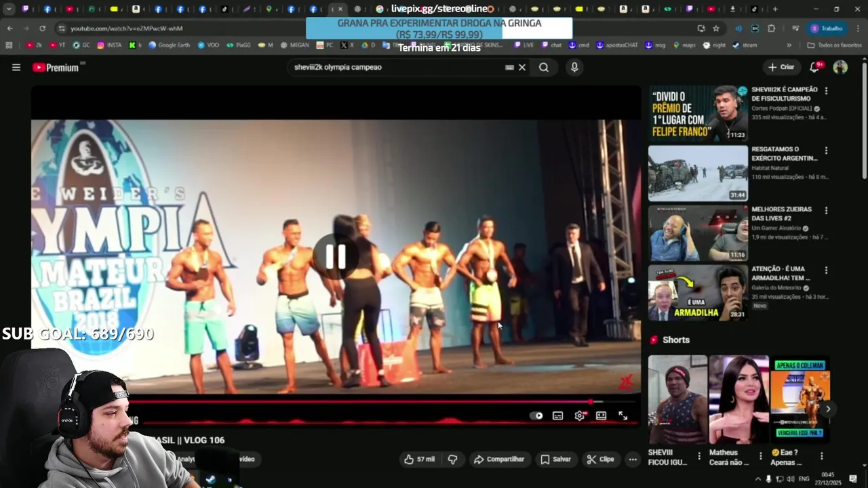Image resolution: width=868 pixels, height=488 pixels.
Task: Click the YouTube Premium logo
Action: click(56, 67)
